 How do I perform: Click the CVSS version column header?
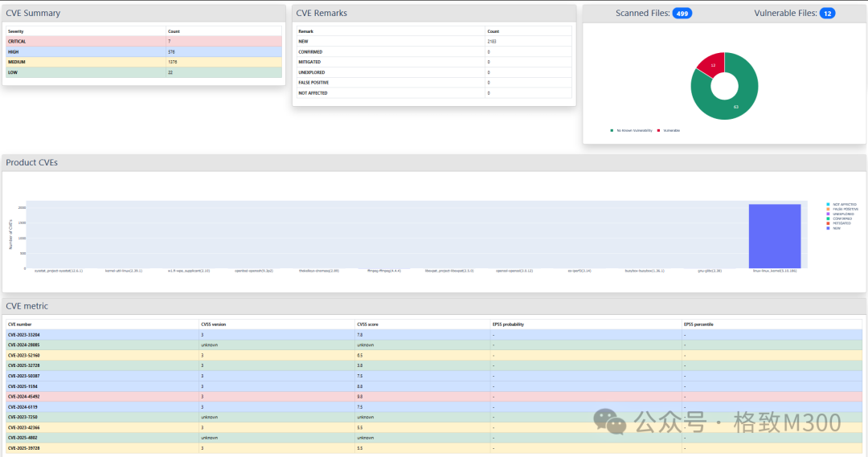click(276, 324)
